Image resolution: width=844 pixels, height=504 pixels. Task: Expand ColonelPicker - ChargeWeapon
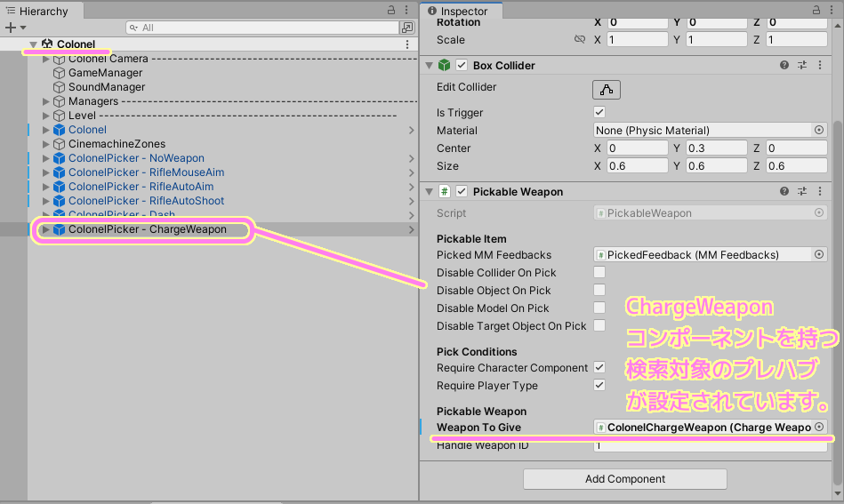tap(45, 229)
